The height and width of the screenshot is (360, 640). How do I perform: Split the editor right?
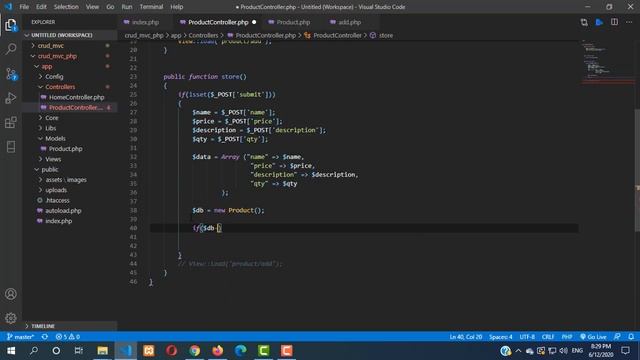pyautogui.click(x=614, y=22)
